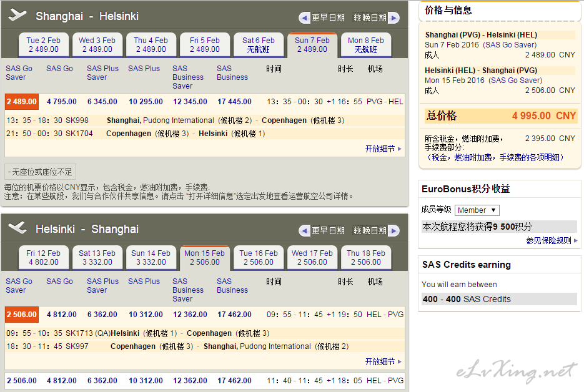Screen dimensions: 584x392
Task: Select 10 312.00 fare on the 09:55 return flight
Action: [x=146, y=315]
